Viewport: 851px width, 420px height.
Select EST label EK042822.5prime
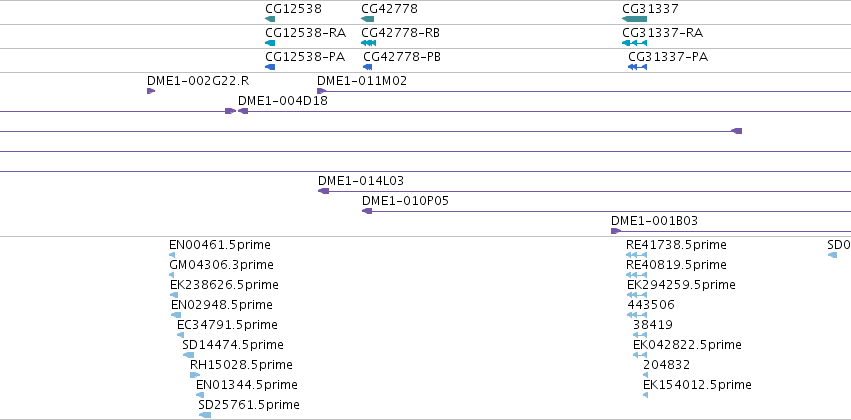pyautogui.click(x=687, y=345)
